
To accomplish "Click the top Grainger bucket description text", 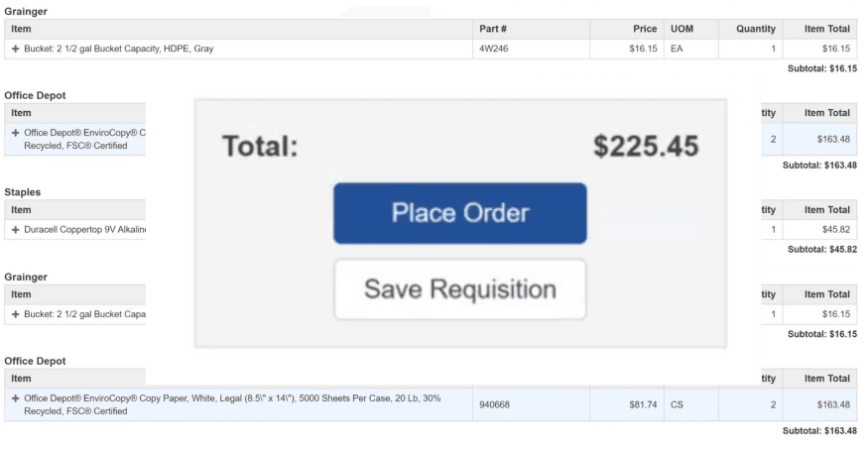I will tap(118, 49).
